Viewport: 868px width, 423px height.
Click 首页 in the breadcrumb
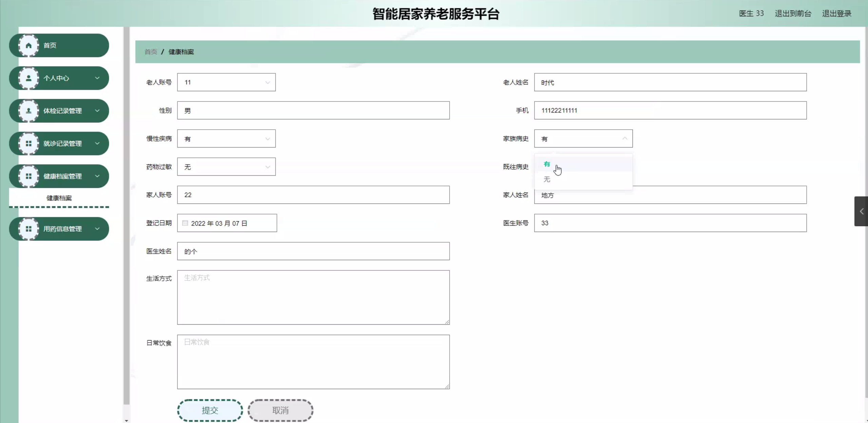(151, 52)
